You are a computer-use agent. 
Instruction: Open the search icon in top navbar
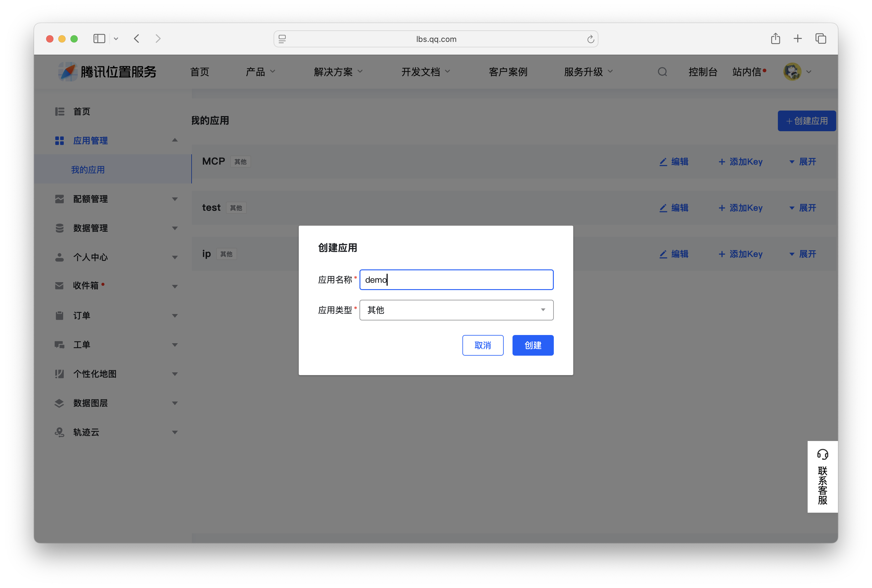tap(662, 72)
